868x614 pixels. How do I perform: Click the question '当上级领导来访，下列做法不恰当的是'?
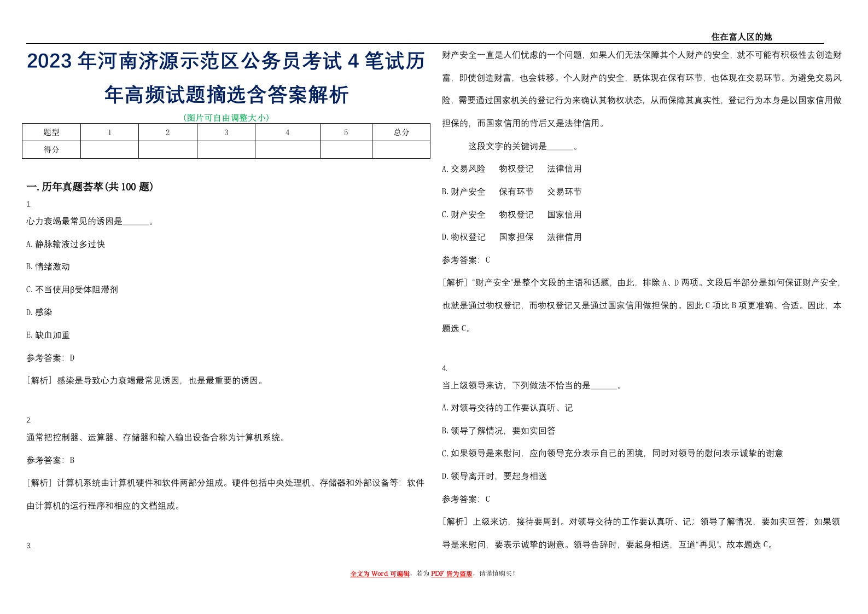pyautogui.click(x=532, y=385)
